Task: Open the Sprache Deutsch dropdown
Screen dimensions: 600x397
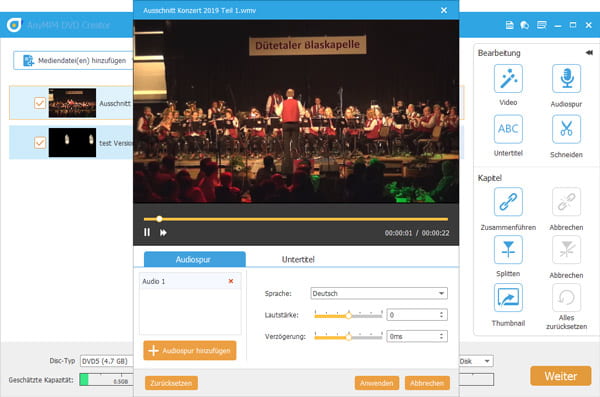Action: (379, 293)
